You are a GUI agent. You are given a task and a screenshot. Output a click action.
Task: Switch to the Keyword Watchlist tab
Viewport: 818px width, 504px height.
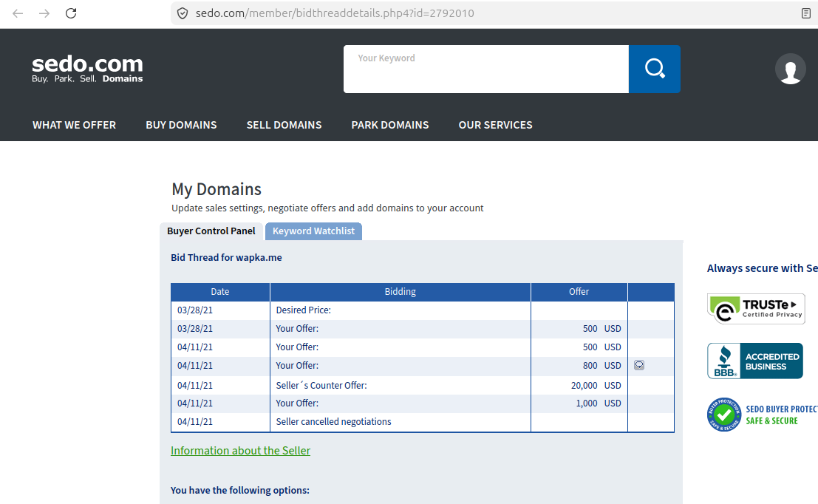[x=313, y=231]
